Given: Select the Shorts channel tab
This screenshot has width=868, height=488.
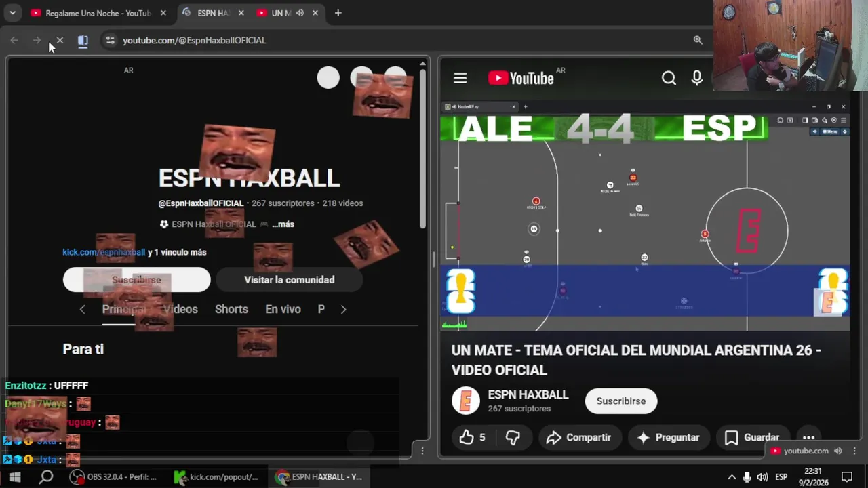Looking at the screenshot, I should coord(231,309).
